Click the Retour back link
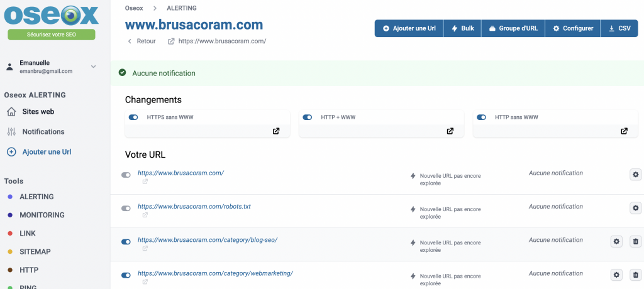Screen dimensions: 644x289 coord(142,41)
